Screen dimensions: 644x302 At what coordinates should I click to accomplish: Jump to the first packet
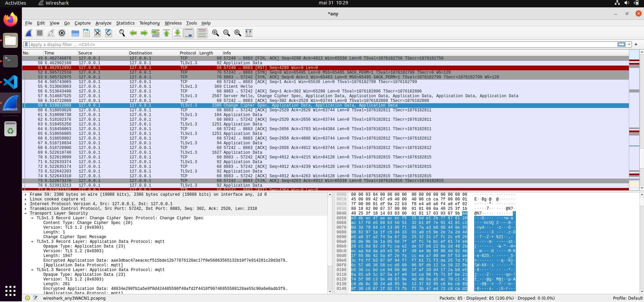coord(166,33)
